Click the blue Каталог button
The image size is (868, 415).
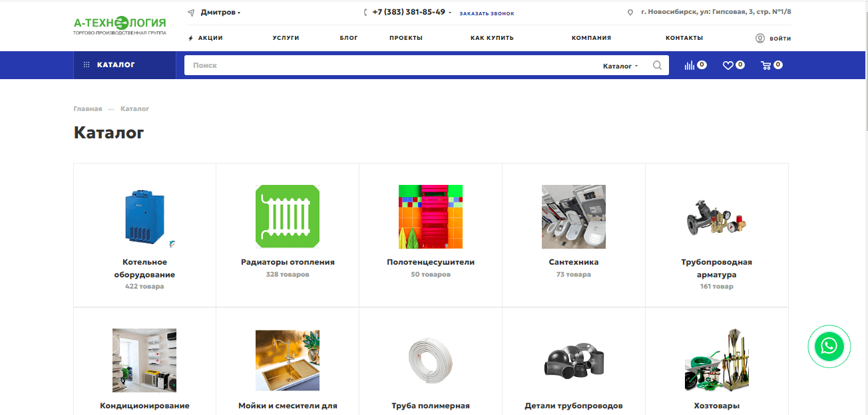(x=124, y=65)
